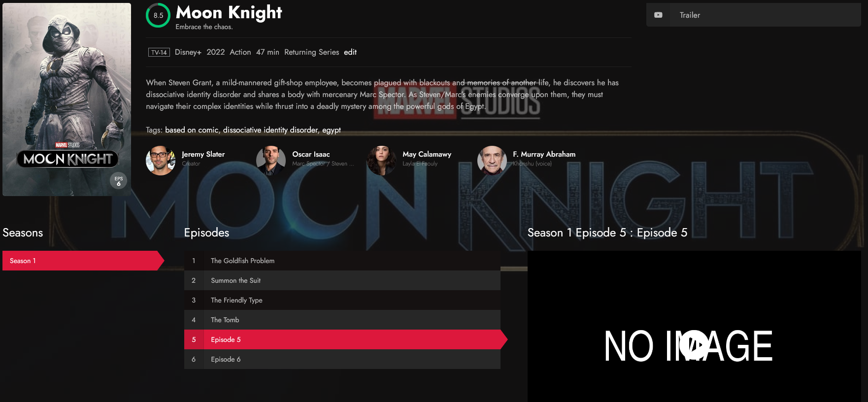Screen dimensions: 868x402
Task: Click the Moon Knight poster image
Action: coord(67,100)
